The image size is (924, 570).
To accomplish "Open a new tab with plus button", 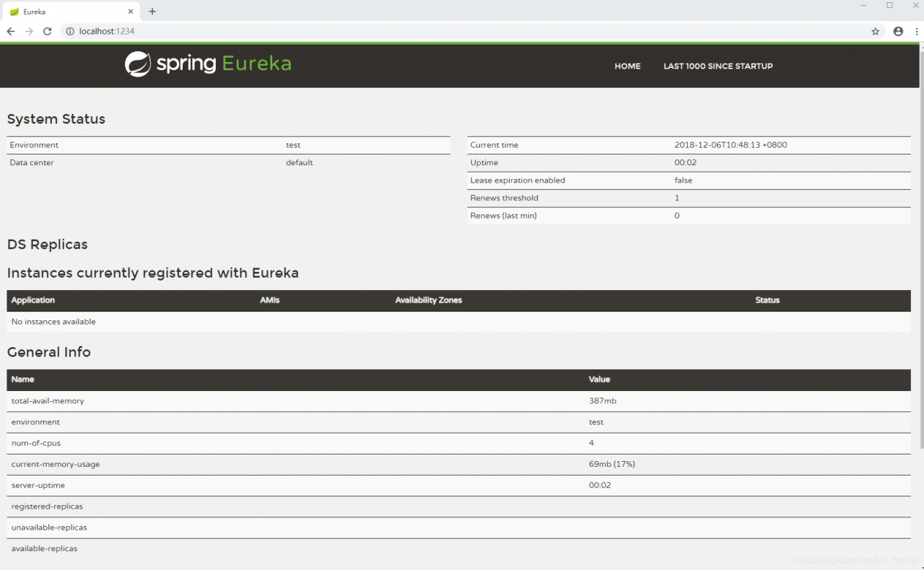I will click(x=152, y=12).
